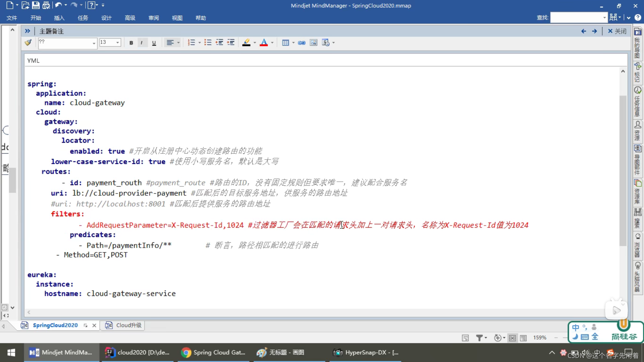The image size is (644, 362).
Task: Open the Cloud升级 tab
Action: pyautogui.click(x=128, y=325)
